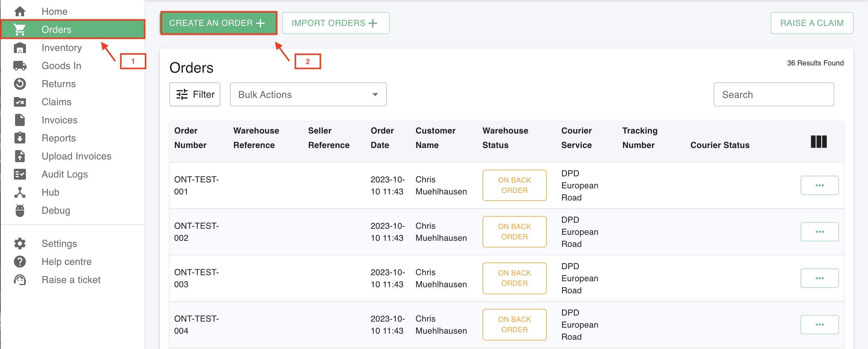Click the Invoices document icon
The image size is (868, 349).
point(20,120)
